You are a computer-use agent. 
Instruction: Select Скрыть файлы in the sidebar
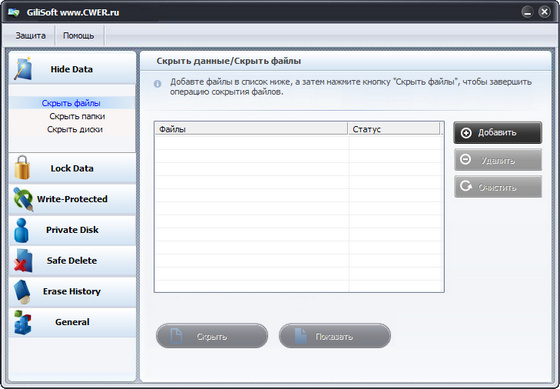tap(71, 103)
